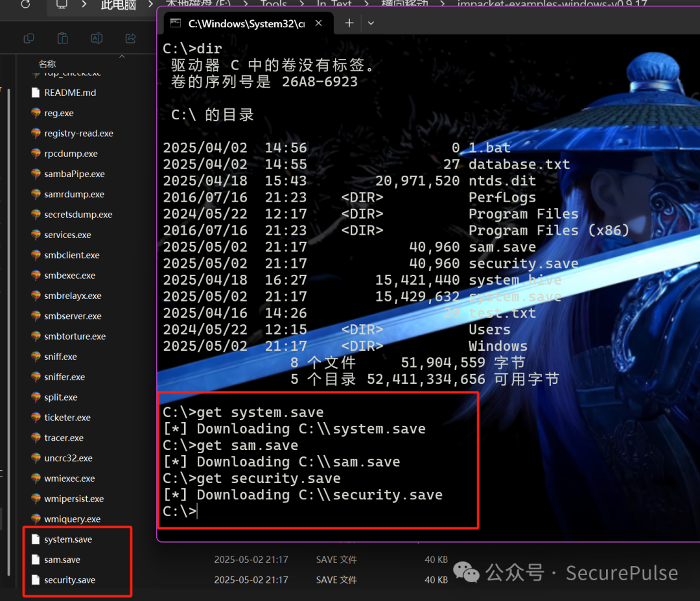This screenshot has height=601, width=700.
Task: Click the Explorer refresh icon
Action: tap(25, 4)
